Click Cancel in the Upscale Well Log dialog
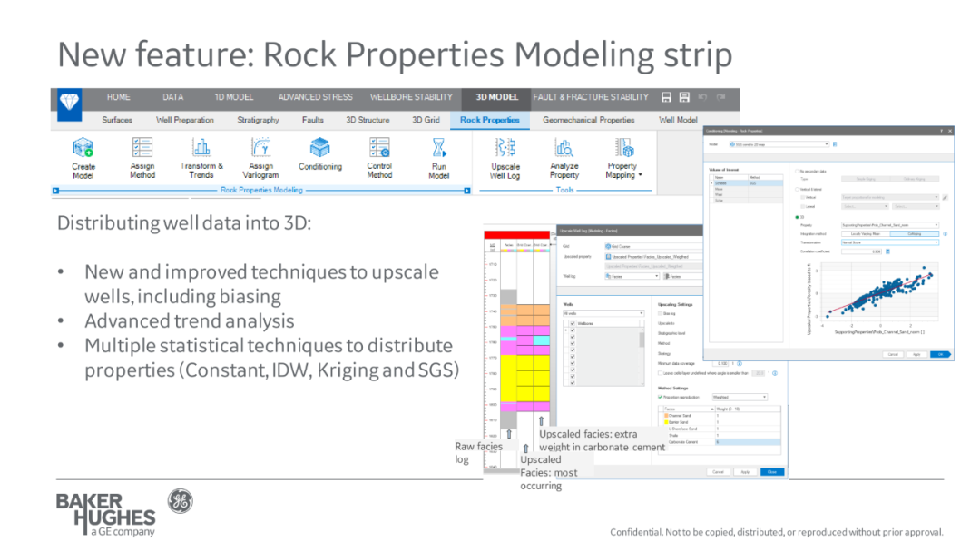The image size is (980, 552). click(718, 472)
